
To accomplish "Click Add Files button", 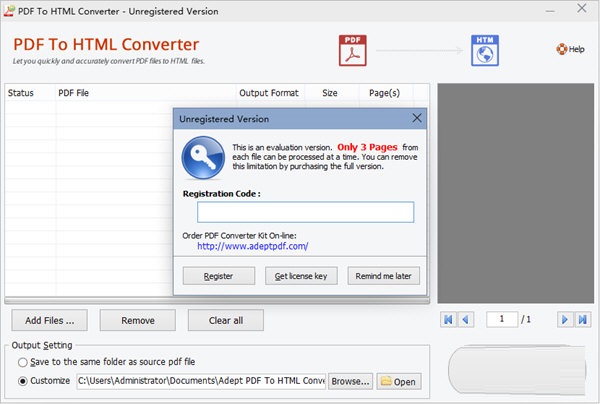I will [50, 320].
